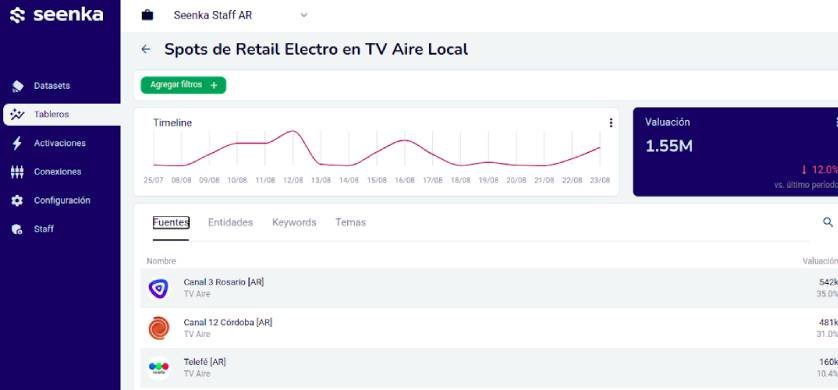Click the Seenka logo in sidebar
The width and height of the screenshot is (838, 390).
point(56,15)
